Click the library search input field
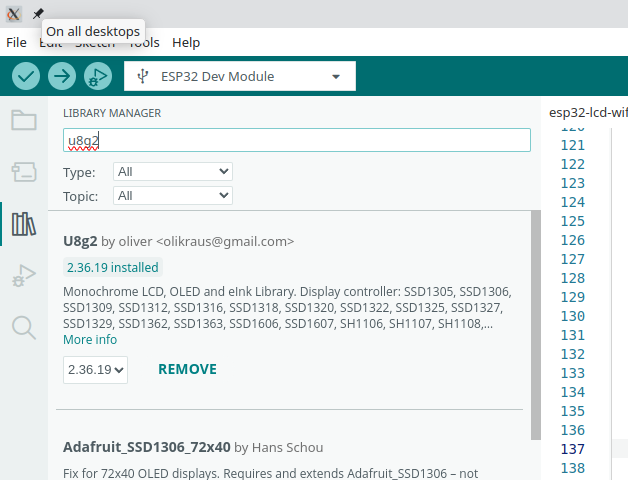 pos(297,140)
